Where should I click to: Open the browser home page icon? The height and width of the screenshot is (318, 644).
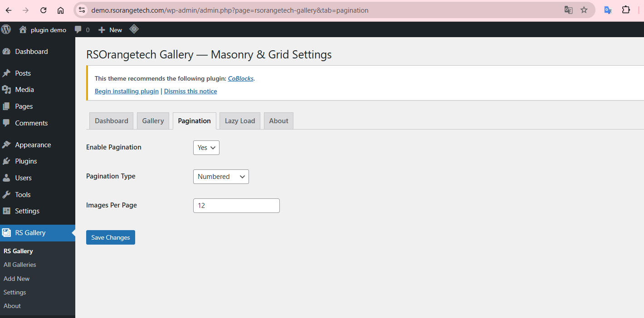click(x=61, y=10)
